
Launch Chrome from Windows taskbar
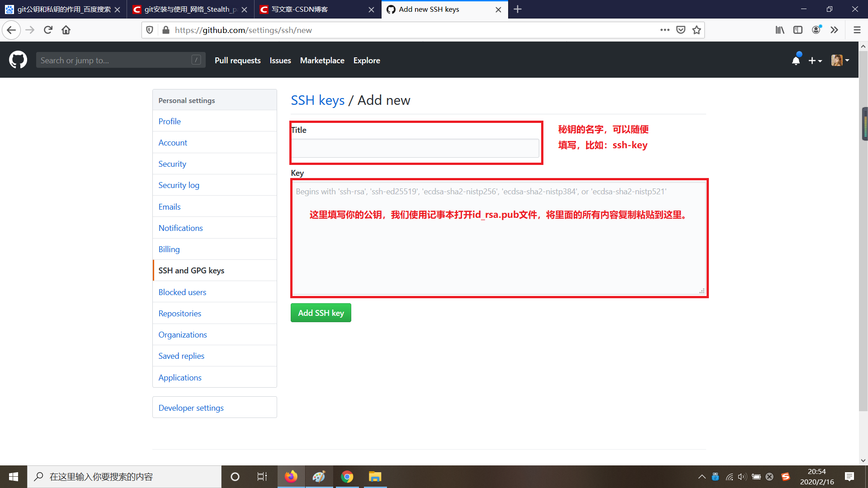pyautogui.click(x=347, y=477)
